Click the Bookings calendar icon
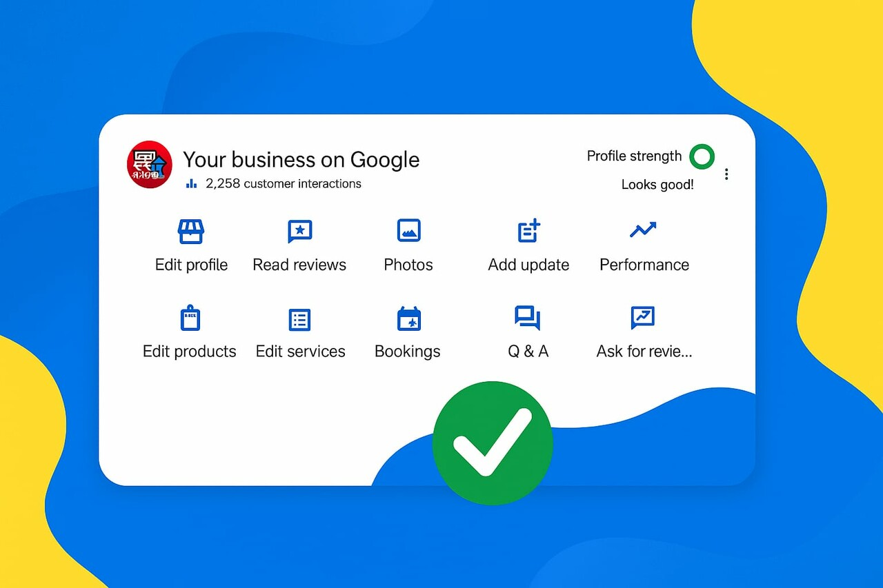Viewport: 883px width, 588px height. [x=408, y=319]
